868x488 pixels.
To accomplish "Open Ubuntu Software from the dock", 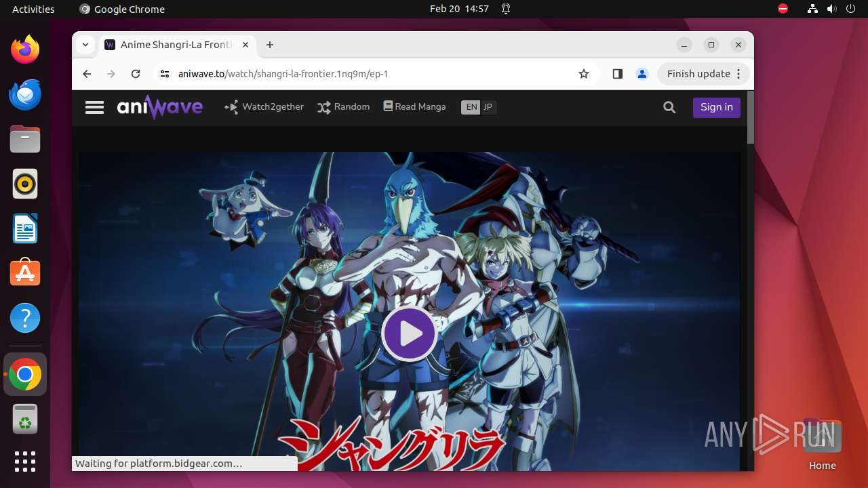I will pyautogui.click(x=25, y=273).
